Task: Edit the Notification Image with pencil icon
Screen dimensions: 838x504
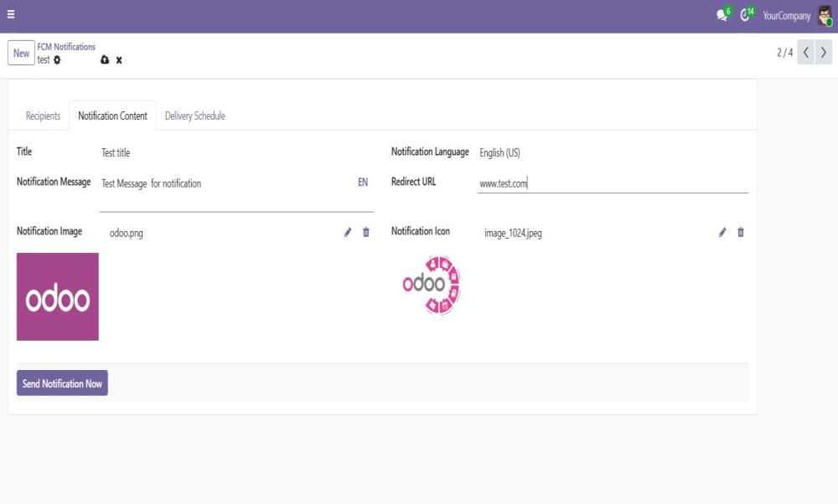Action: tap(348, 233)
